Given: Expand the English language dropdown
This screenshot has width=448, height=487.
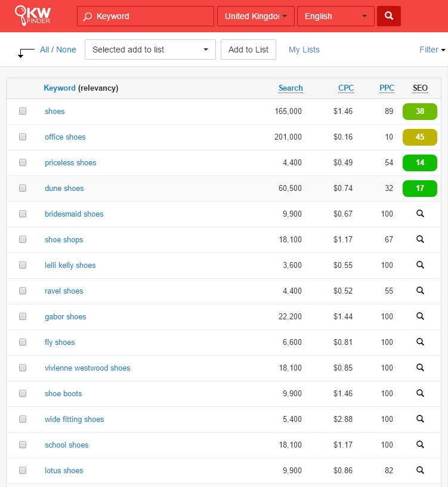Looking at the screenshot, I should coord(335,16).
